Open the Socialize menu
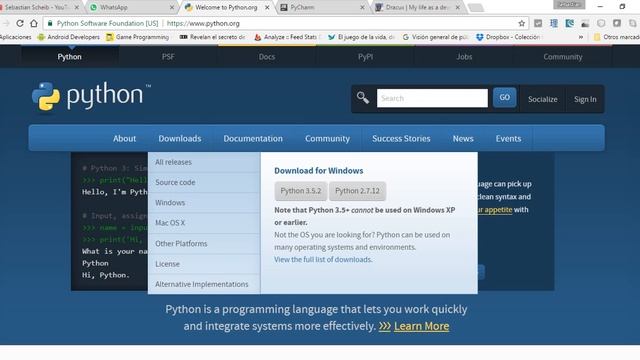 [542, 99]
